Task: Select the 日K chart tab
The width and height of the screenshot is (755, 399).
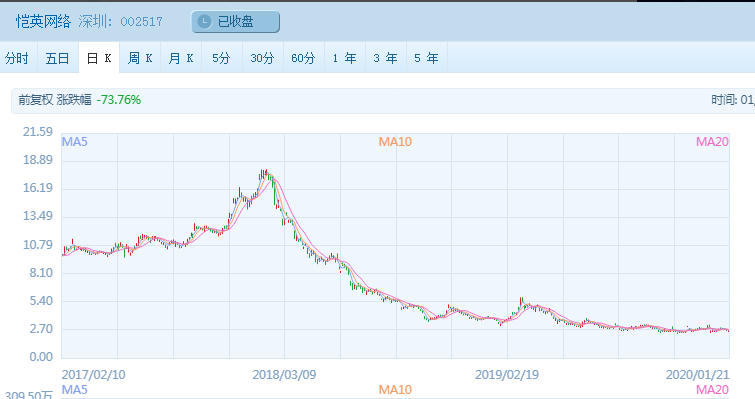Action: tap(99, 58)
